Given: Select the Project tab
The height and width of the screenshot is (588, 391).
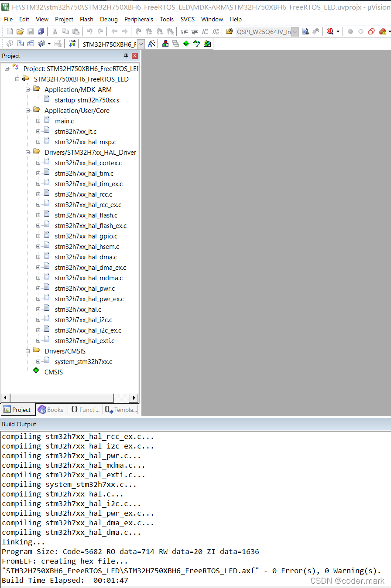Looking at the screenshot, I should click(x=17, y=410).
